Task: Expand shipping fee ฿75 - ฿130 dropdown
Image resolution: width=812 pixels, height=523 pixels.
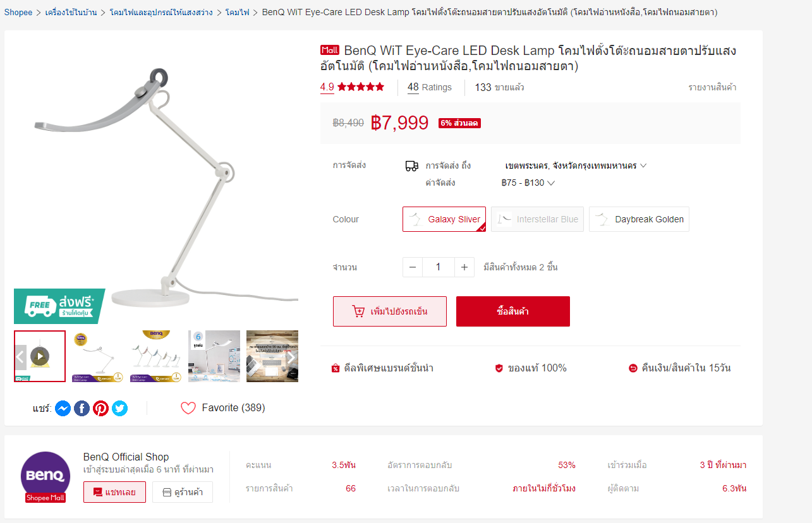Action: 528,183
